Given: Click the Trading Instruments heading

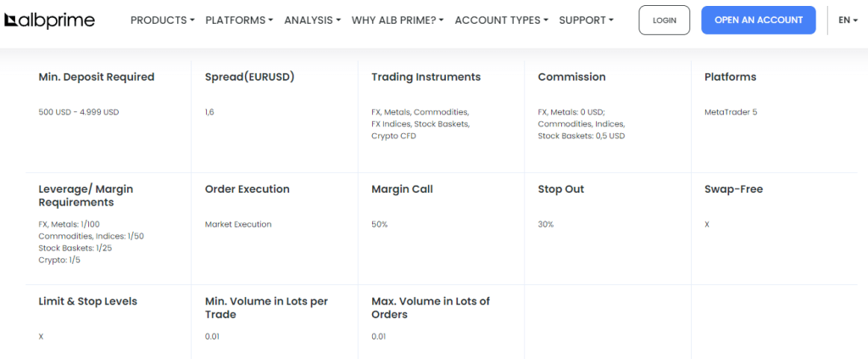Looking at the screenshot, I should point(426,77).
